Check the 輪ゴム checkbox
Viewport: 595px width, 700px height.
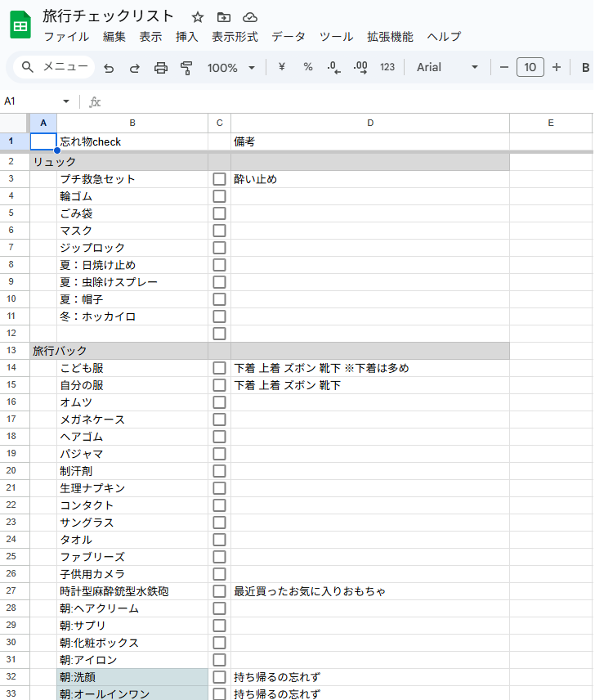coord(219,196)
